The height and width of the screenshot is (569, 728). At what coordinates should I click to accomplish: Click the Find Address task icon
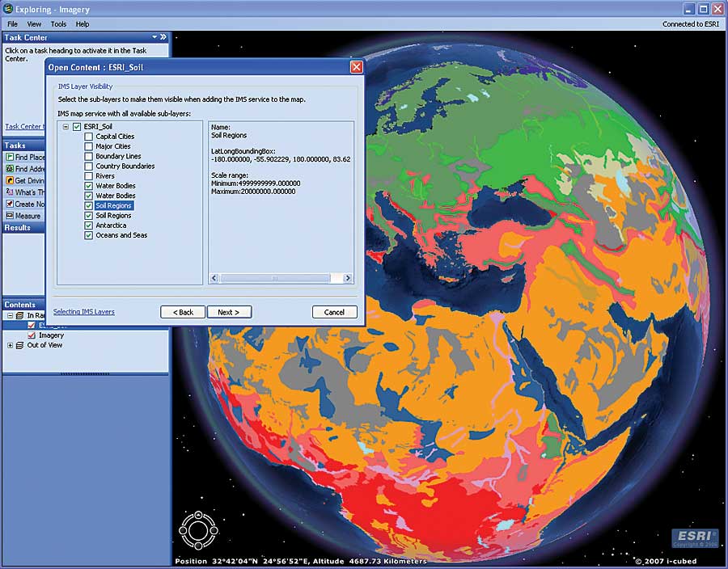pyautogui.click(x=9, y=169)
